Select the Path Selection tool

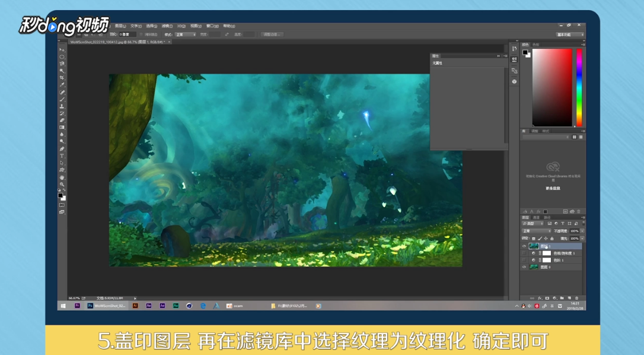tap(62, 163)
